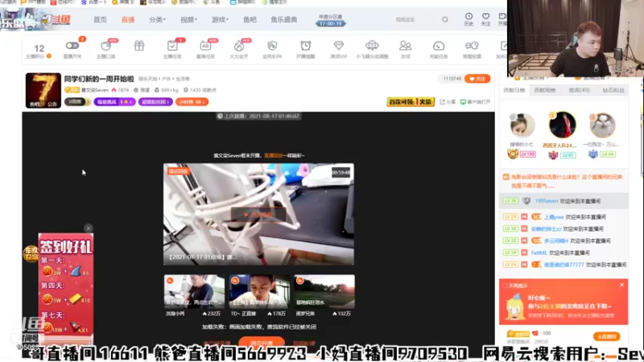644x362 pixels.
Task: Open the 开播提醒 alarm clock icon
Action: (x=305, y=46)
